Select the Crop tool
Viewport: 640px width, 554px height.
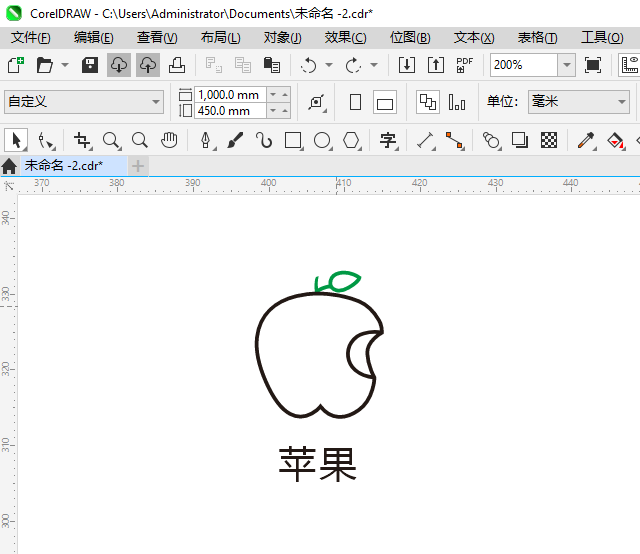point(83,140)
